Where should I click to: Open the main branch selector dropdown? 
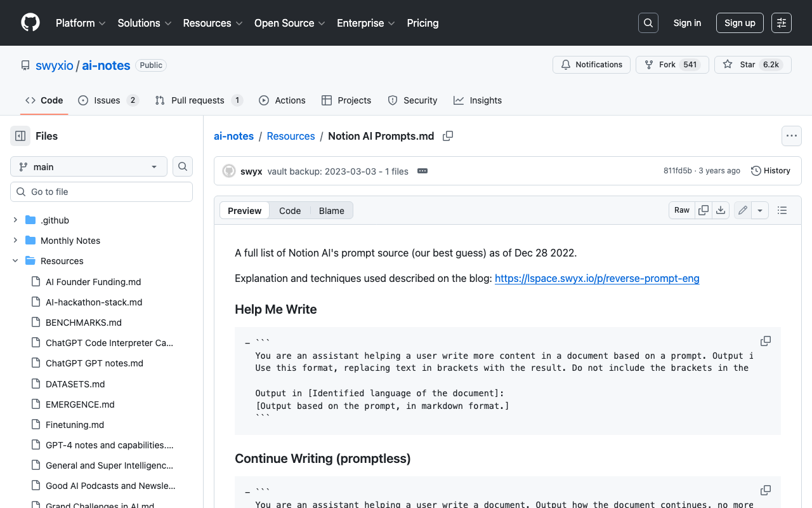(89, 166)
